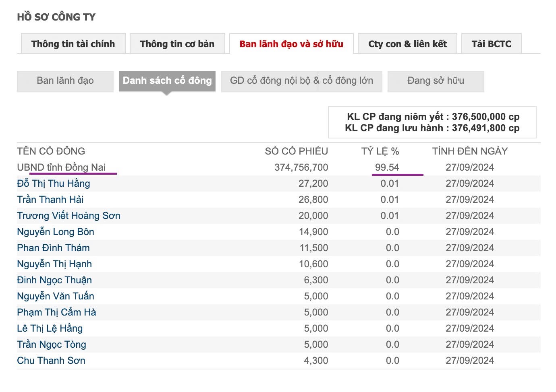Screen dimensions: 556x392
Task: Click the Chu Thanh Sơn link
Action: (51, 361)
